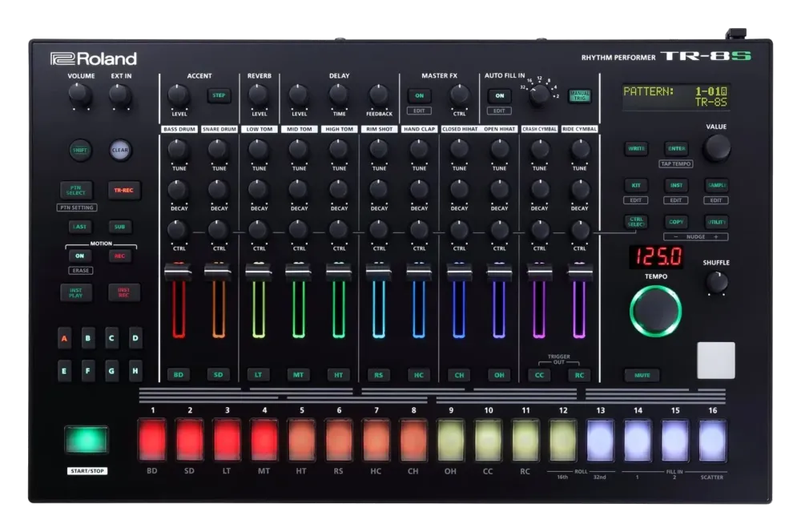Click the KIT button
Viewport: 801px width, 532px height.
(636, 185)
